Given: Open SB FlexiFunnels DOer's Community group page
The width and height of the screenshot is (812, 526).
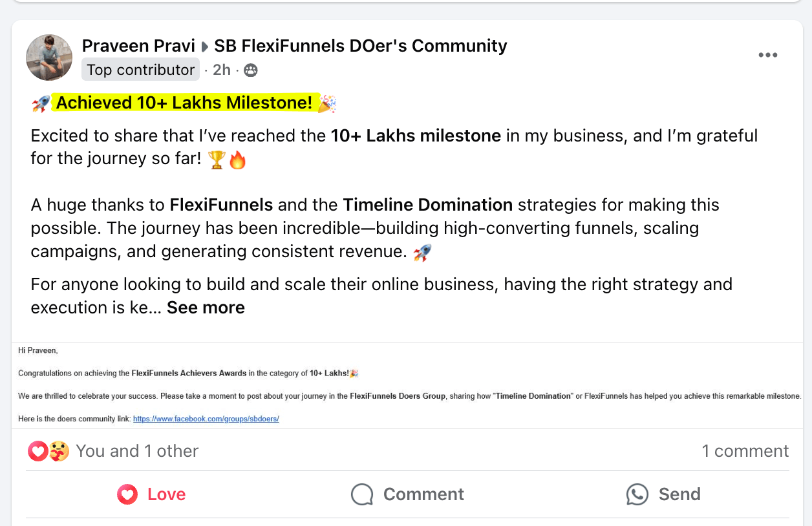Looking at the screenshot, I should pyautogui.click(x=359, y=46).
